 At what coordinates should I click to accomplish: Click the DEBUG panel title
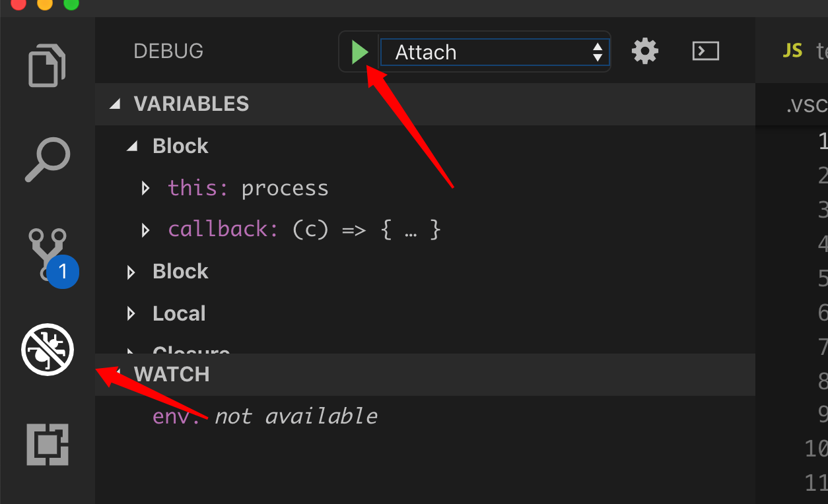[x=168, y=51]
